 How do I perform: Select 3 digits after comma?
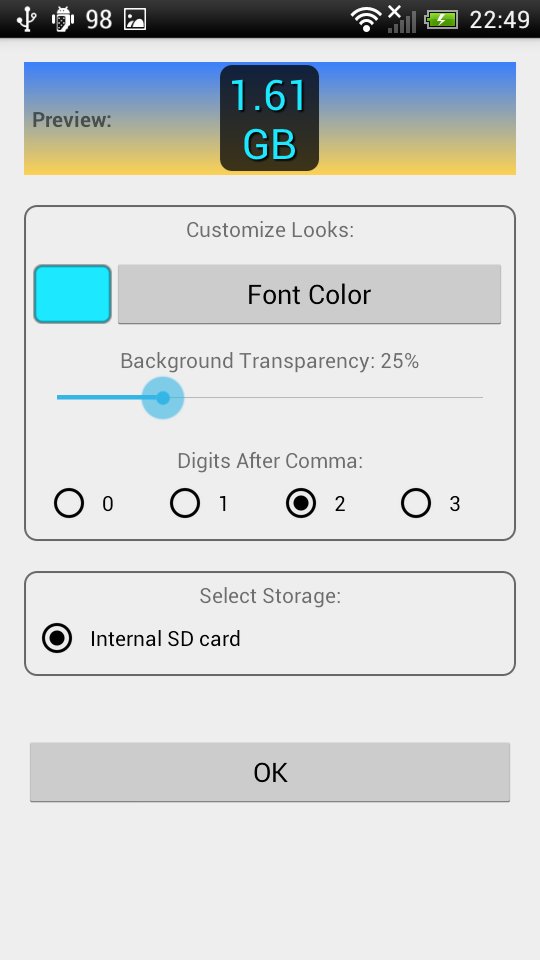tap(416, 503)
